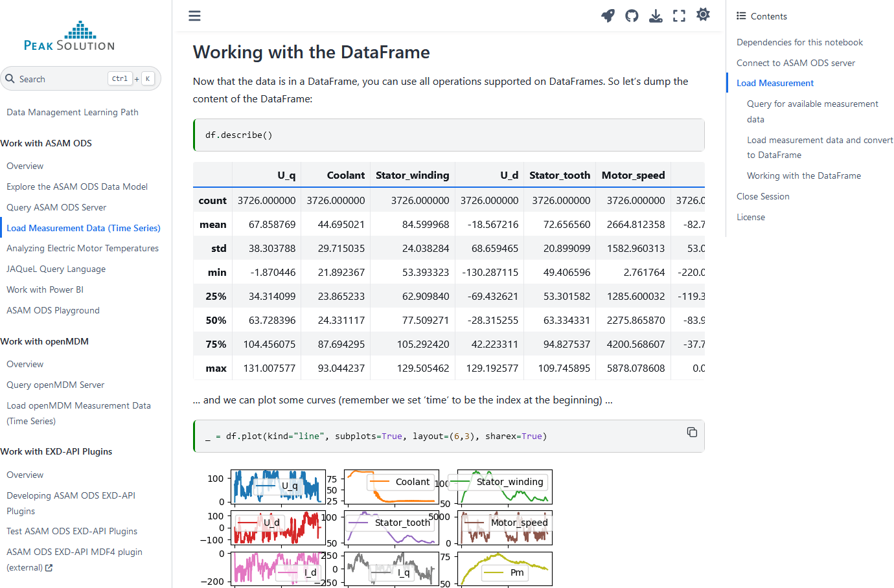The width and height of the screenshot is (894, 588).
Task: Click the Contents list icon
Action: tap(741, 16)
